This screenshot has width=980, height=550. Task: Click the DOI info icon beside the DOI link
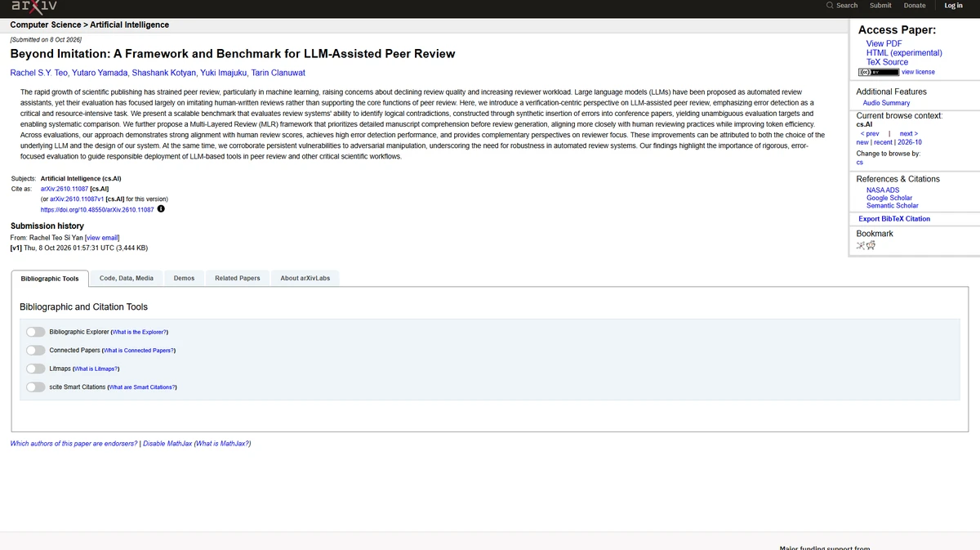click(x=161, y=209)
